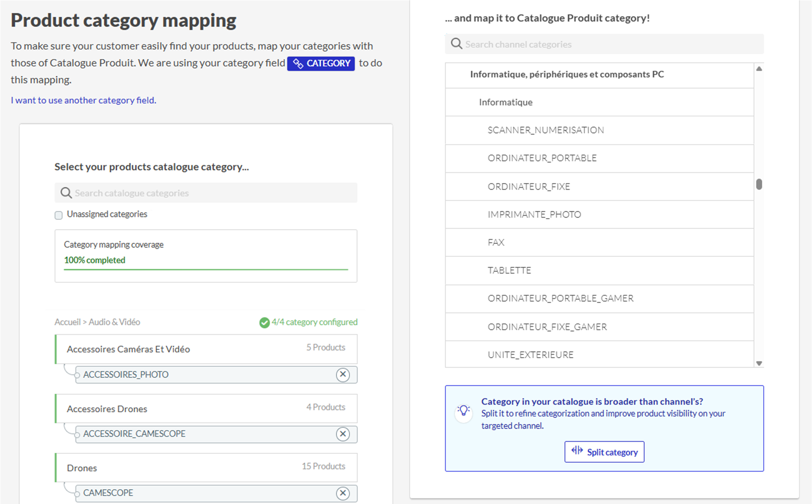Click the blue CATEGORY field badge
The image size is (812, 504).
321,64
